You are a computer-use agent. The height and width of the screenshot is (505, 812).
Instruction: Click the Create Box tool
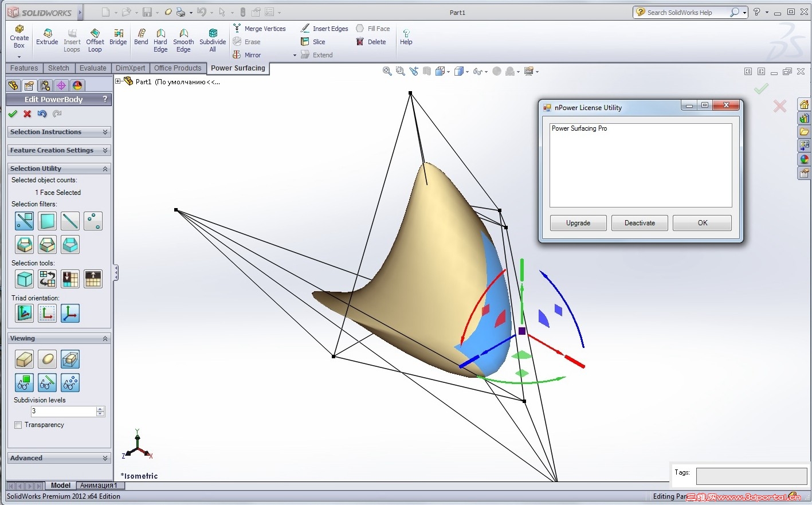click(19, 37)
